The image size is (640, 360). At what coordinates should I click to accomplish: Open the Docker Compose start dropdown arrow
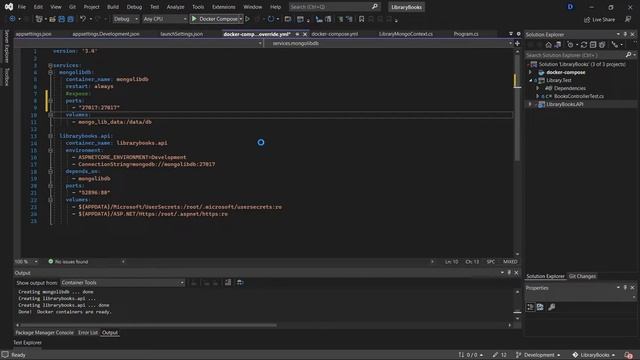click(x=241, y=19)
